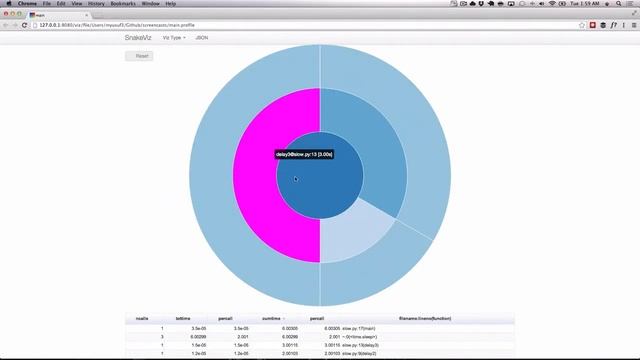The height and width of the screenshot is (360, 640).
Task: Open the JSON link in navbar
Action: click(x=202, y=38)
